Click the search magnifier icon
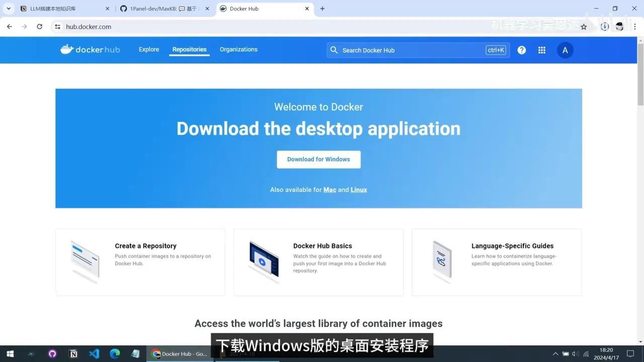644x362 pixels. point(334,50)
